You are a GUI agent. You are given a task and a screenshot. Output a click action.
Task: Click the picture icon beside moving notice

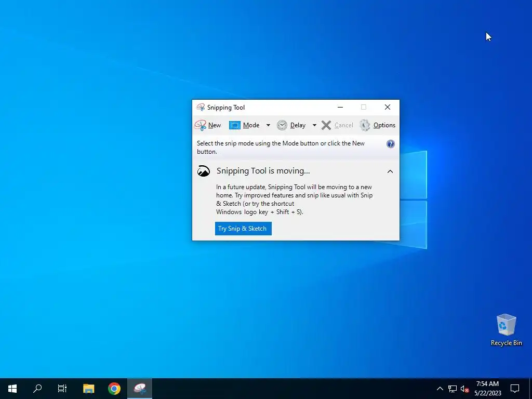(x=204, y=171)
